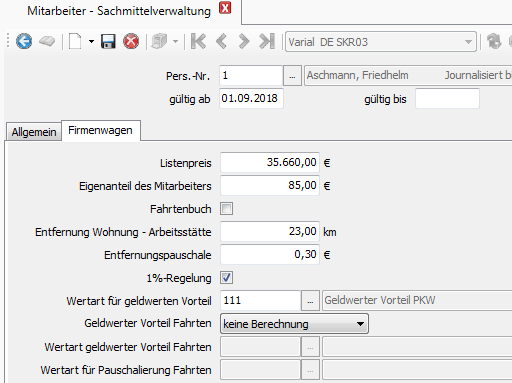512x383 pixels.
Task: Open the Geldwerter Vorteil Fahrten dropdown
Action: [x=294, y=324]
